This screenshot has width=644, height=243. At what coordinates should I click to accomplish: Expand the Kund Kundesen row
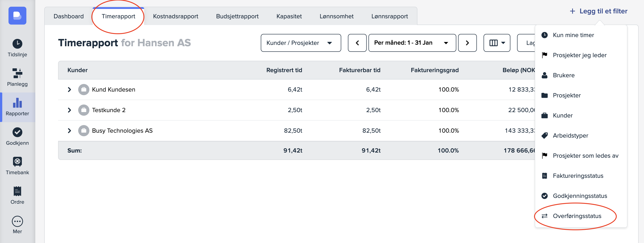click(69, 90)
